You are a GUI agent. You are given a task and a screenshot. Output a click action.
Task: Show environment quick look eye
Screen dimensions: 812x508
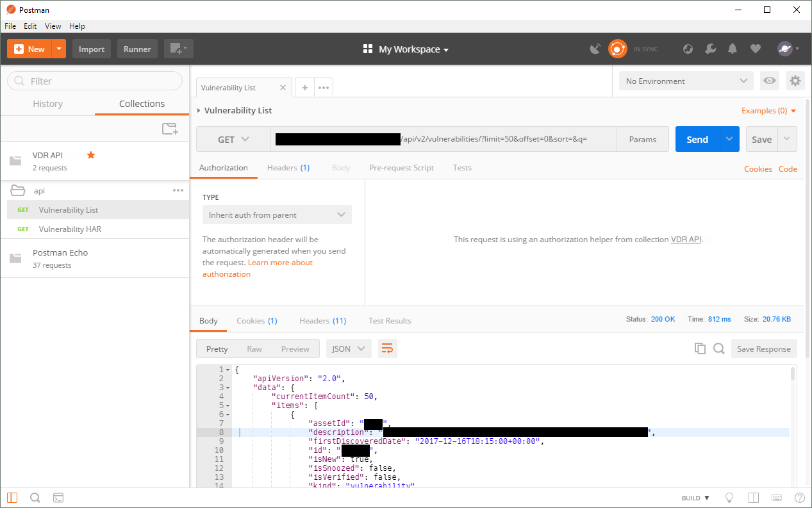point(770,81)
